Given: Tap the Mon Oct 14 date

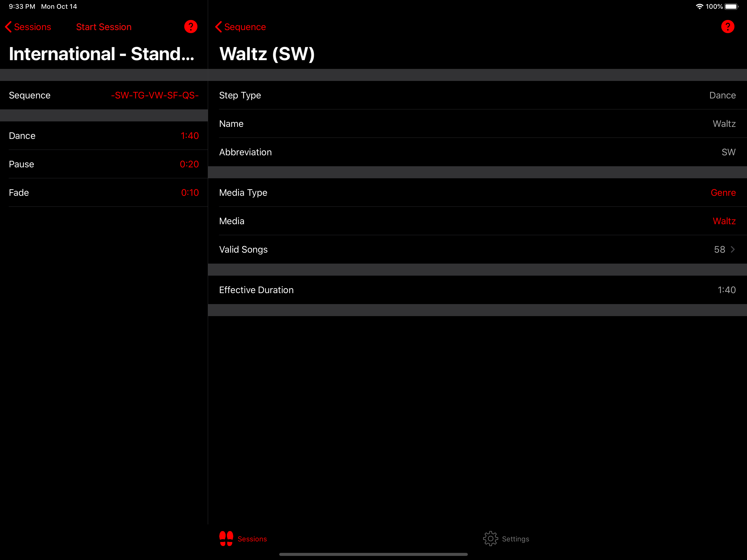Looking at the screenshot, I should coord(59,6).
